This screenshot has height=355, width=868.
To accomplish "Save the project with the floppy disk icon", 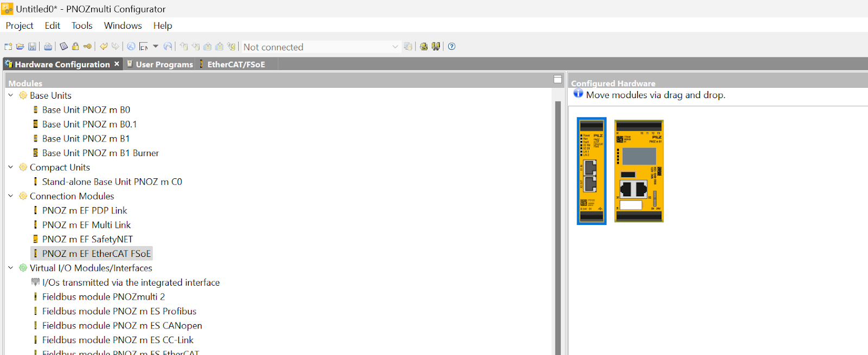I will pyautogui.click(x=32, y=47).
